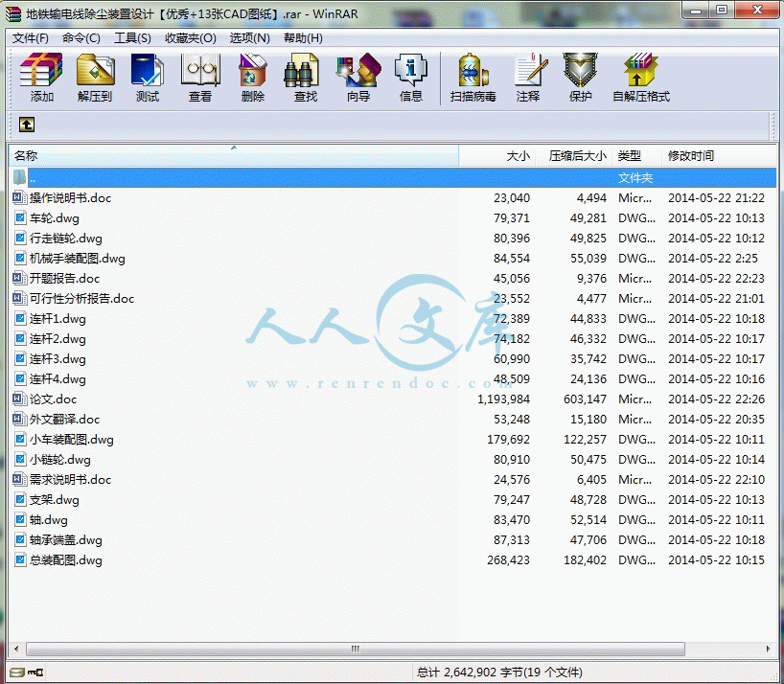
Task: Select the file 连杆2.dwg
Action: (x=58, y=339)
